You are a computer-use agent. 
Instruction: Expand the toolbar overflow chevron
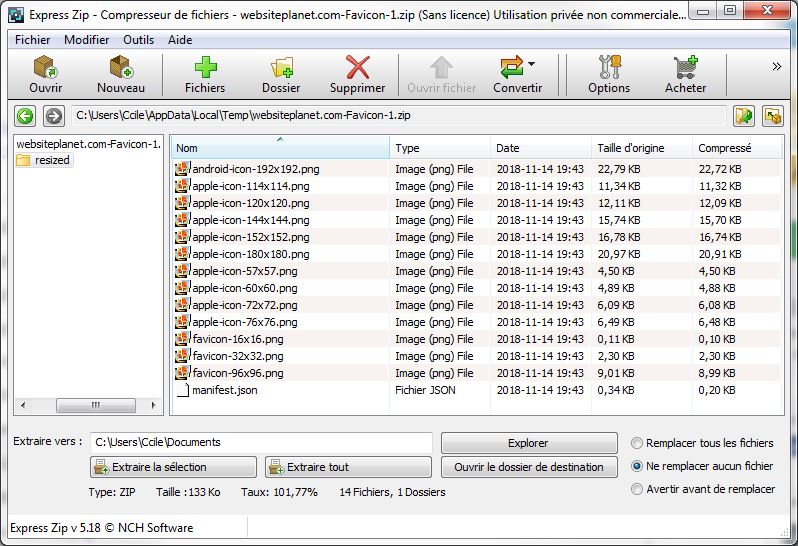coord(777,67)
